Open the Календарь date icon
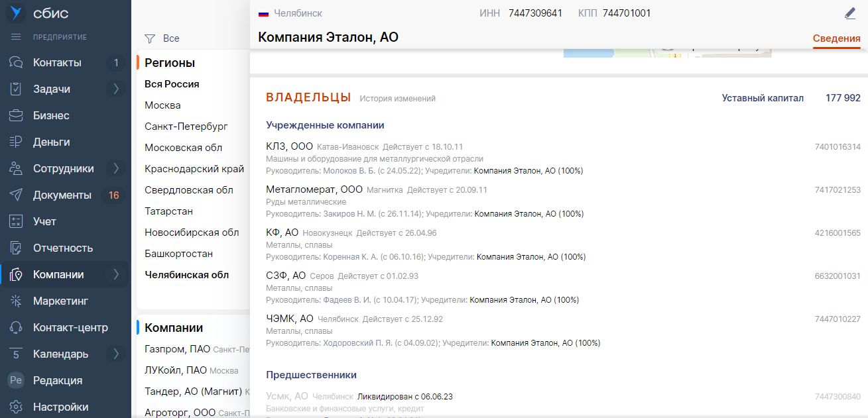868x418 pixels. pos(16,354)
